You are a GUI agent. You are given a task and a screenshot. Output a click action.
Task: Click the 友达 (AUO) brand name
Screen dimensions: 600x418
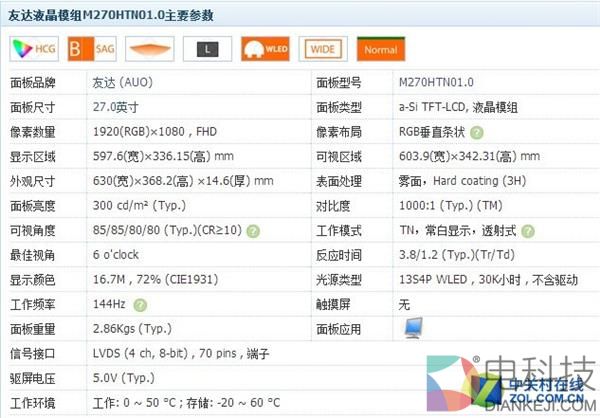click(x=122, y=82)
